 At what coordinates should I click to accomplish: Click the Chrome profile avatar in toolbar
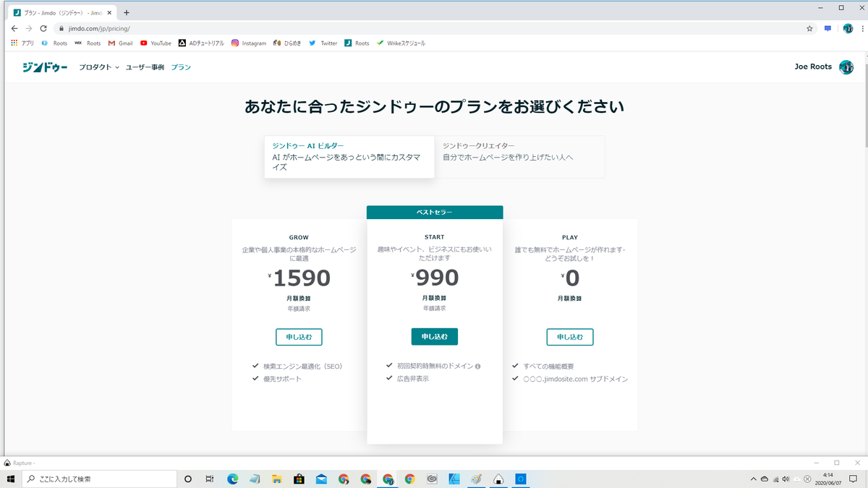tap(848, 28)
